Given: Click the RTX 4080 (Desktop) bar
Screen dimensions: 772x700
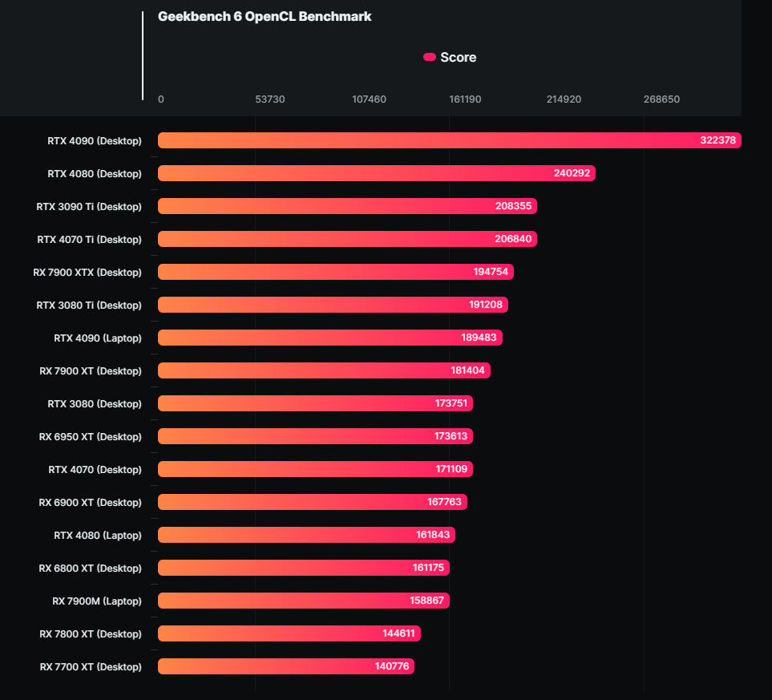Looking at the screenshot, I should 377,173.
